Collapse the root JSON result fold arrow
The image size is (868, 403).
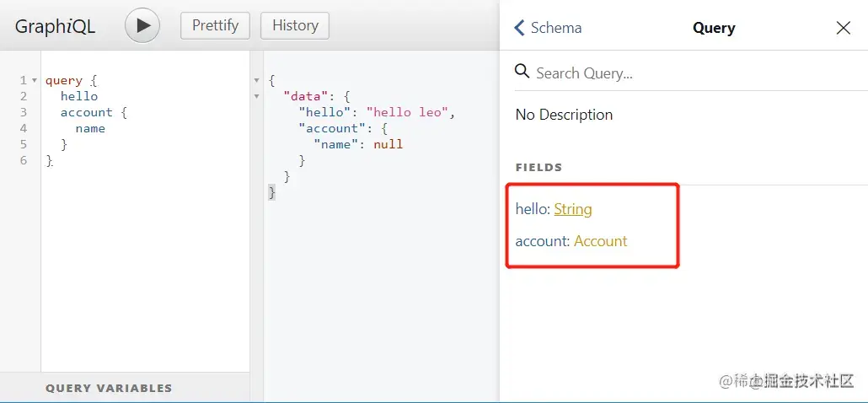click(x=256, y=81)
